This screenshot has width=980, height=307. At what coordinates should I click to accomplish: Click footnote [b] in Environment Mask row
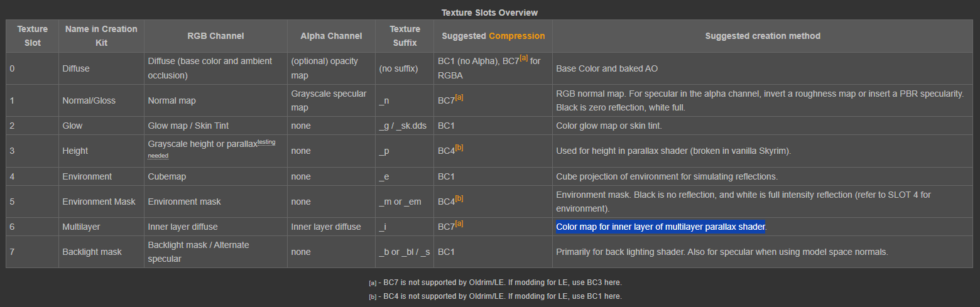tap(459, 198)
